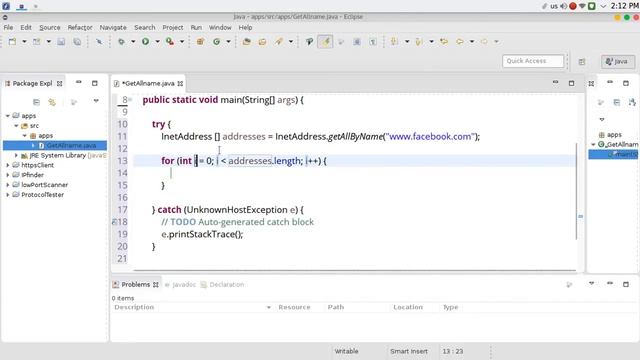Click the Quick Access field
The image size is (640, 360).
point(533,61)
